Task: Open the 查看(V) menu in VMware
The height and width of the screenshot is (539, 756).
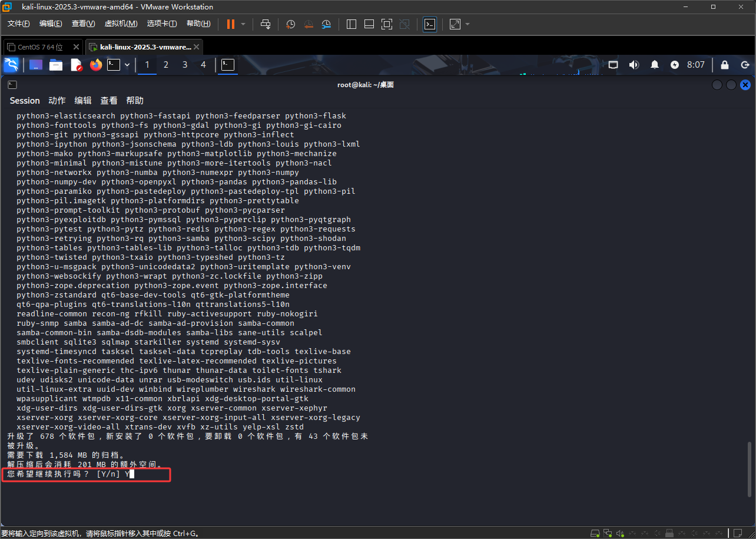Action: pyautogui.click(x=83, y=24)
